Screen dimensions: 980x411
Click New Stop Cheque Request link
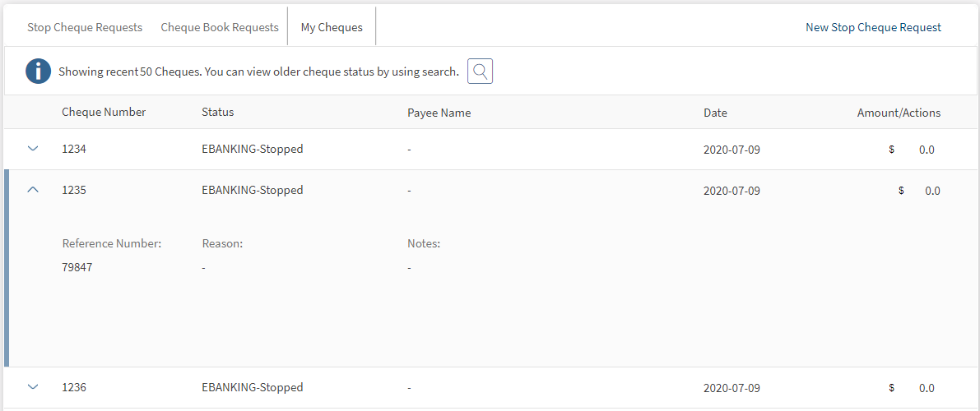873,27
